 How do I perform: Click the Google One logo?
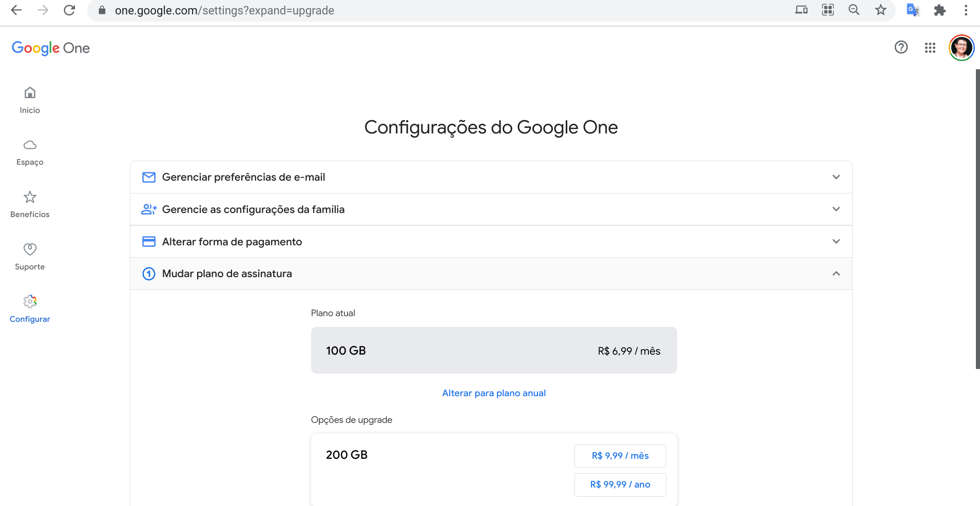tap(51, 48)
